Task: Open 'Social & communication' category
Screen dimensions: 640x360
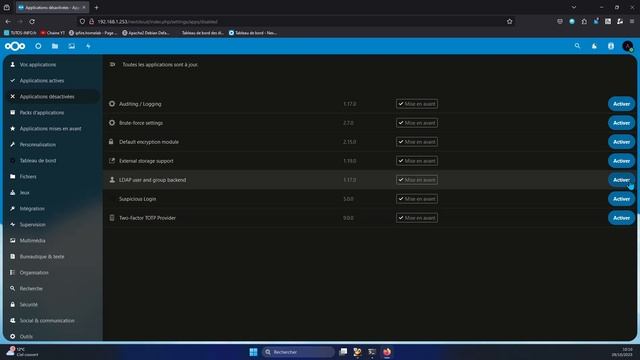Action: coord(52,320)
